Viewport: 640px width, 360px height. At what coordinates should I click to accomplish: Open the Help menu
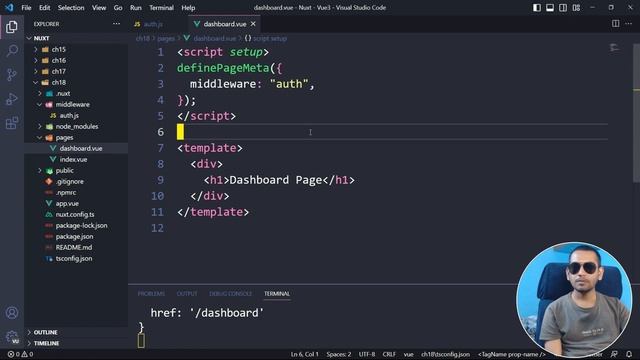188,8
